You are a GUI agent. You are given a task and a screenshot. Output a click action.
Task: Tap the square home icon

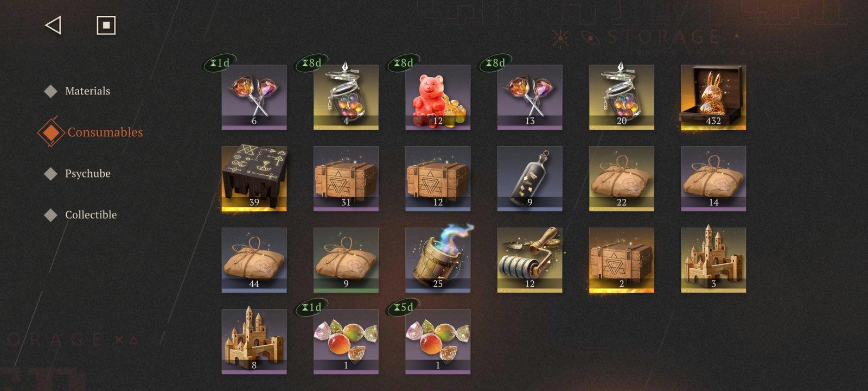[106, 26]
